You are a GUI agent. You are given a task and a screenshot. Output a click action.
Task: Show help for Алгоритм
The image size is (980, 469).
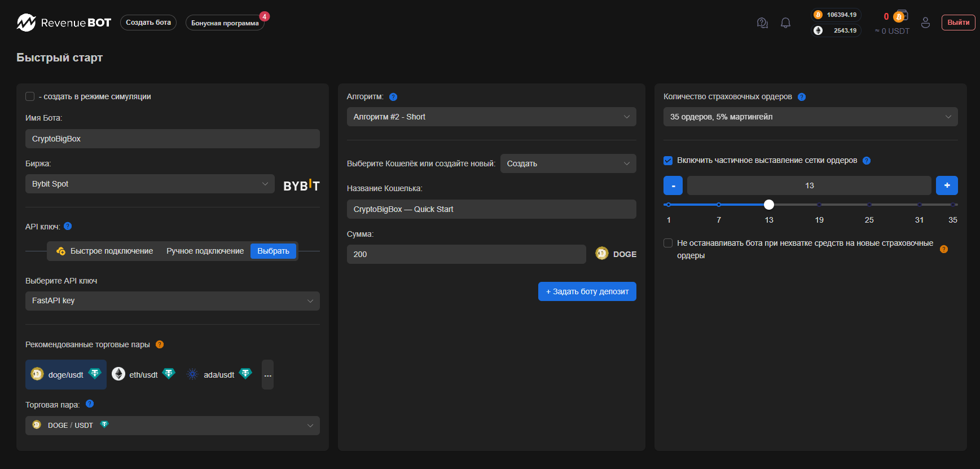[x=393, y=97]
